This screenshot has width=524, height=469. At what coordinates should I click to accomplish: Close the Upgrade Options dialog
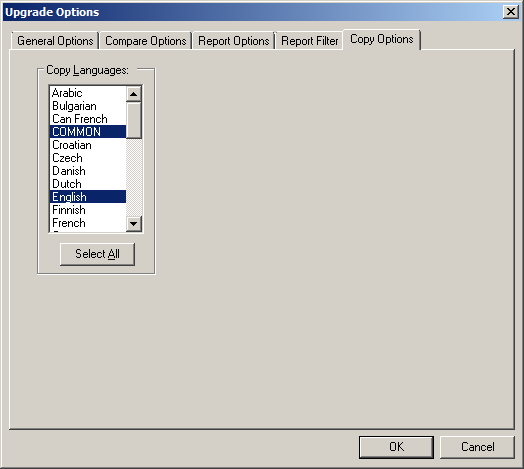pos(511,12)
